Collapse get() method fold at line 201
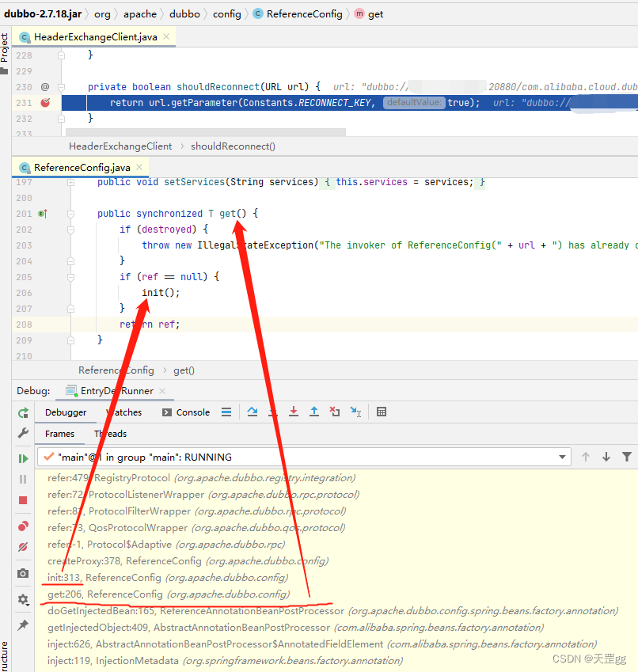 (x=70, y=214)
